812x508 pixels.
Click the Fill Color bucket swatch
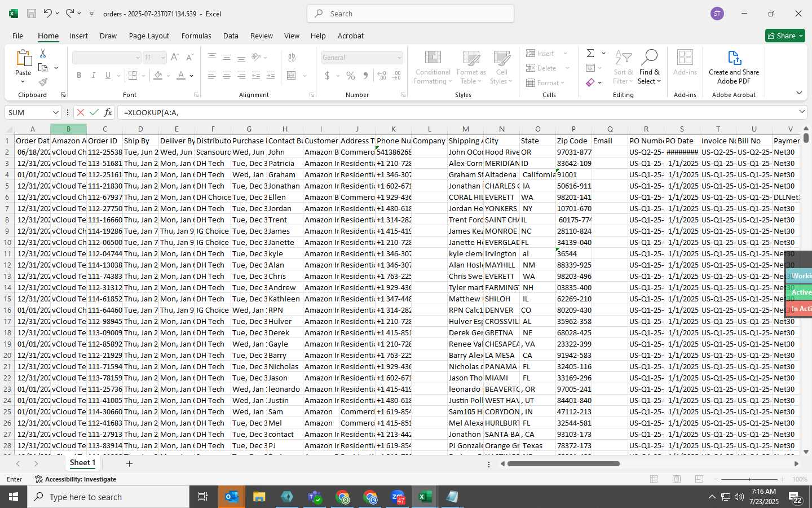point(158,75)
